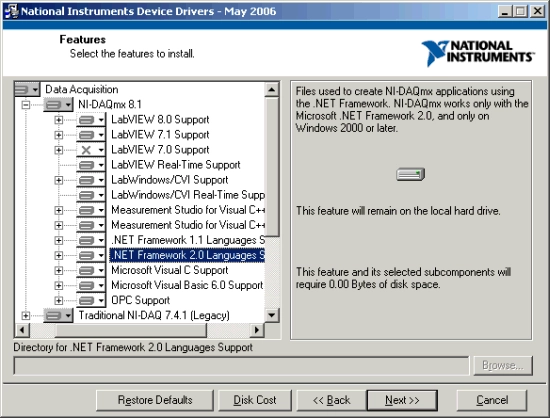The image size is (550, 418).
Task: Open install-state dropdown for NI-DAQmx 8.1
Action: coord(58,104)
